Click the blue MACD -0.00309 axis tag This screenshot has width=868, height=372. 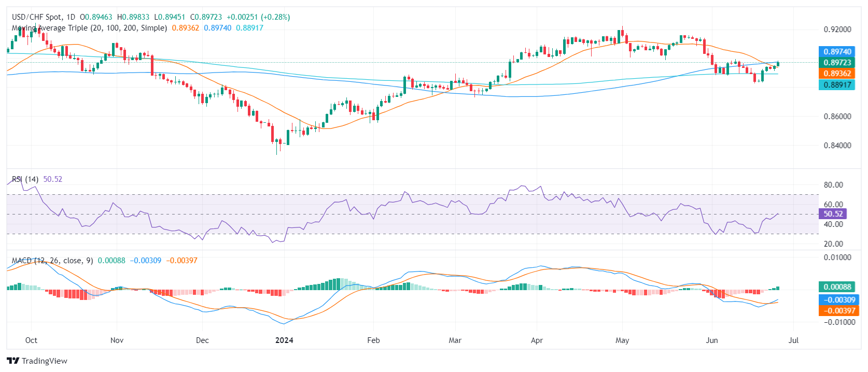tap(837, 300)
